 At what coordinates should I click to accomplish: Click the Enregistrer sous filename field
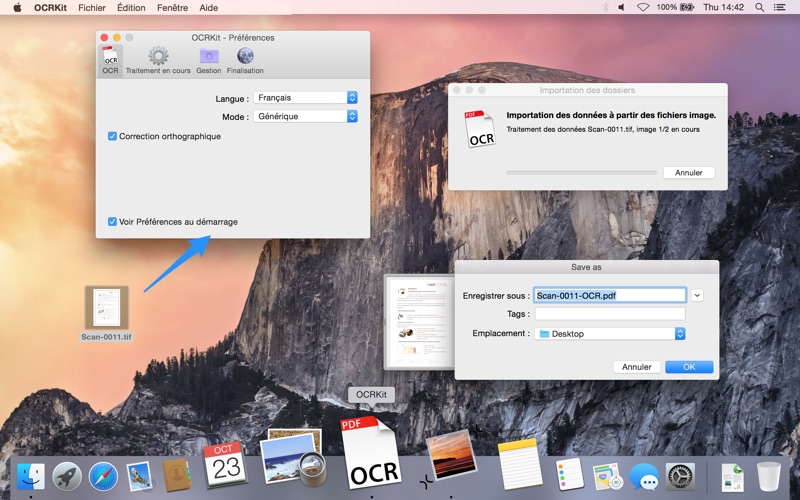(x=610, y=295)
